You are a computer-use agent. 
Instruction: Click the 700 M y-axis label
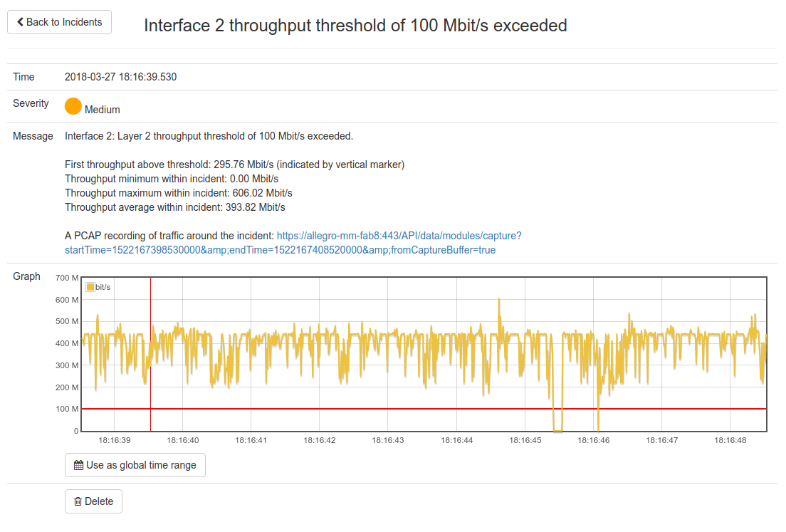67,278
